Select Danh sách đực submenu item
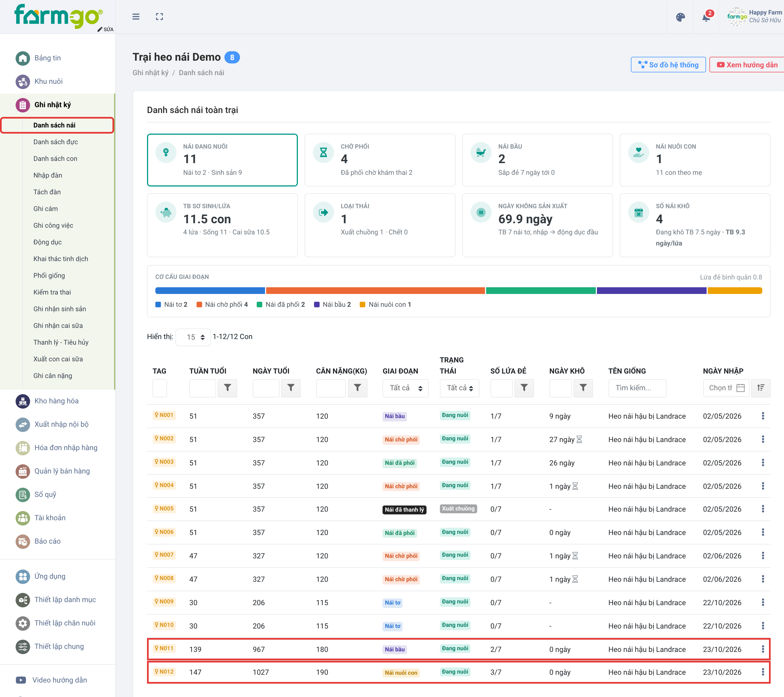This screenshot has width=784, height=697. 56,142
